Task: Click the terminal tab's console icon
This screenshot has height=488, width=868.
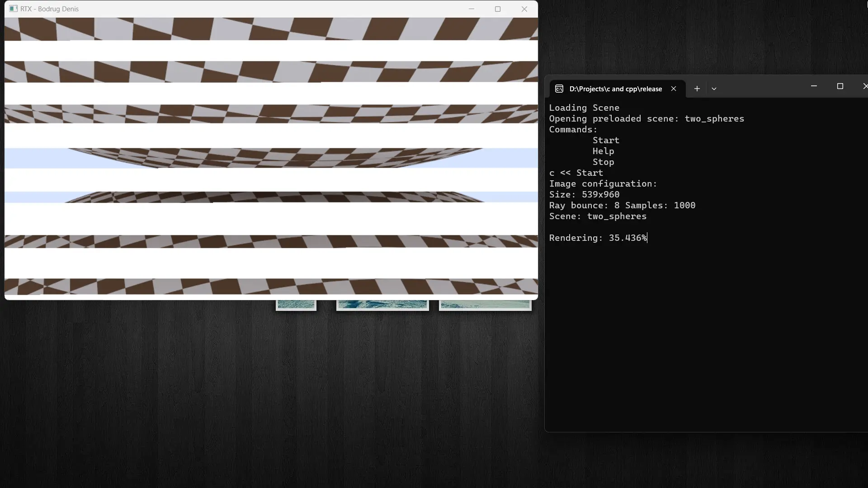Action: [559, 89]
